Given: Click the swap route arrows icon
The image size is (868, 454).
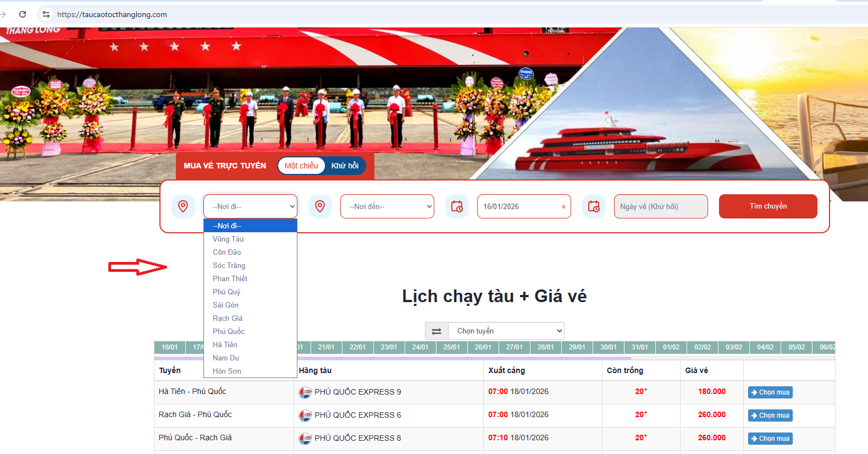Looking at the screenshot, I should [x=436, y=331].
